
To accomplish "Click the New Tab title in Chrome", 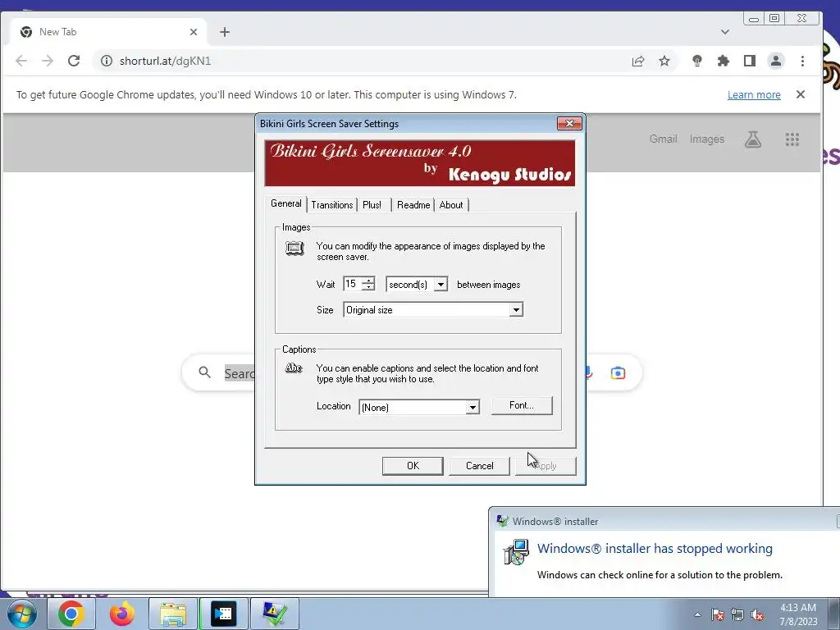I will tap(58, 32).
